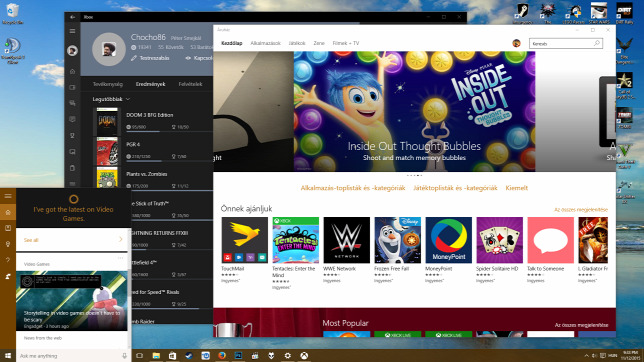Open the Tevékenység tab in Xbox
Image resolution: width=644 pixels, height=362 pixels.
tap(108, 84)
